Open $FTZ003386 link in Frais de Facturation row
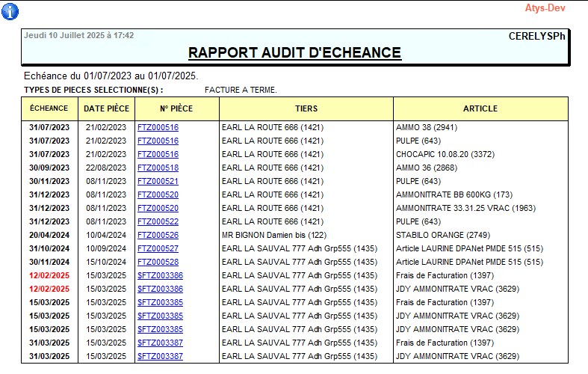Image resolution: width=588 pixels, height=374 pixels. (x=160, y=275)
